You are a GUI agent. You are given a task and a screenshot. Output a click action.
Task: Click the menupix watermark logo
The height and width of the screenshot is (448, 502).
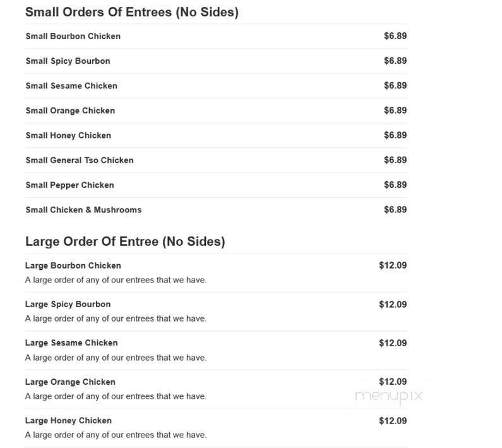pyautogui.click(x=388, y=396)
